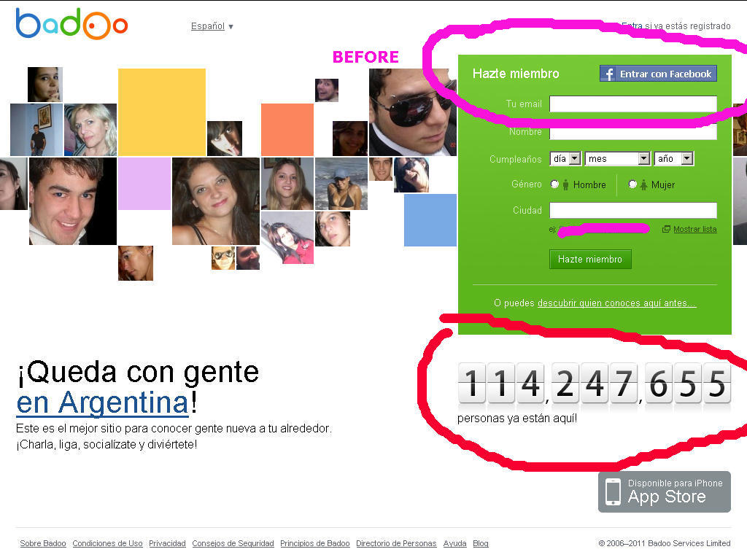Open Ayuda footer link
The width and height of the screenshot is (747, 560).
click(455, 543)
